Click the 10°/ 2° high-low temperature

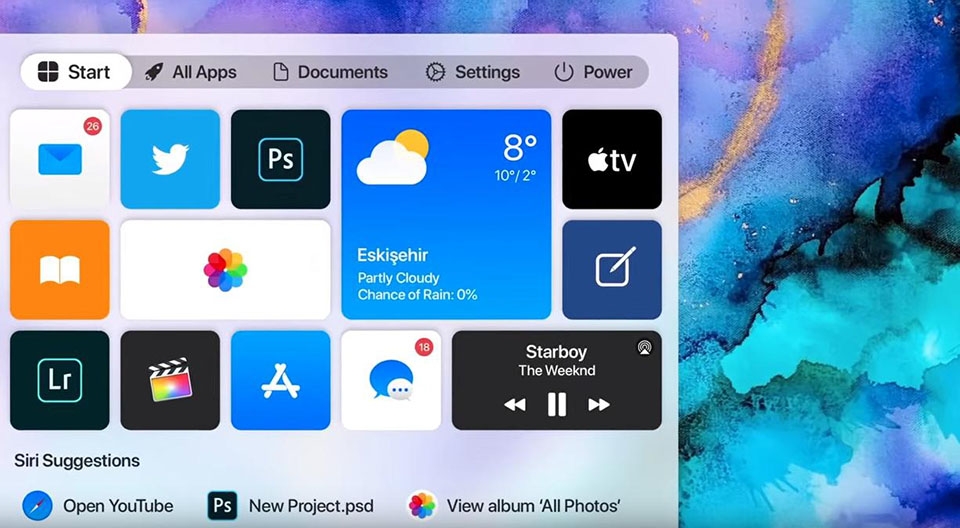coord(516,176)
